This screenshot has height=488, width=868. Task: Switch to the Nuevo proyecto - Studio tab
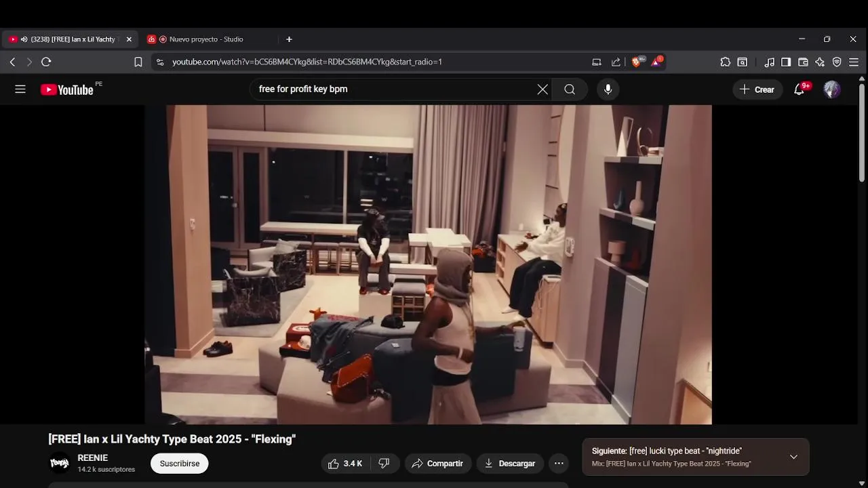tap(206, 39)
